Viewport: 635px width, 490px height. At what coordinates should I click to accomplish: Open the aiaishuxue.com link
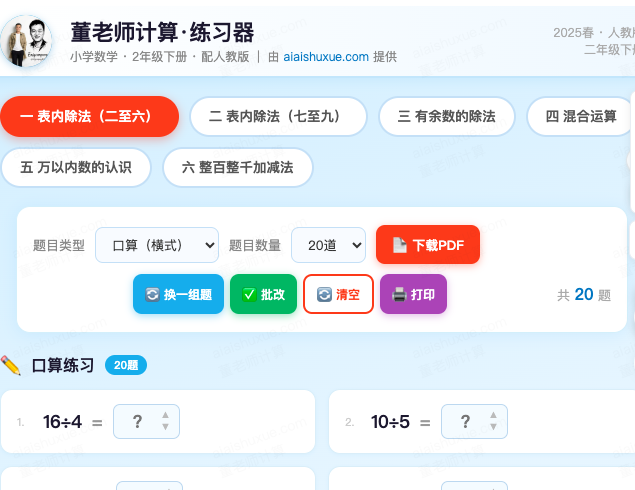pyautogui.click(x=326, y=57)
